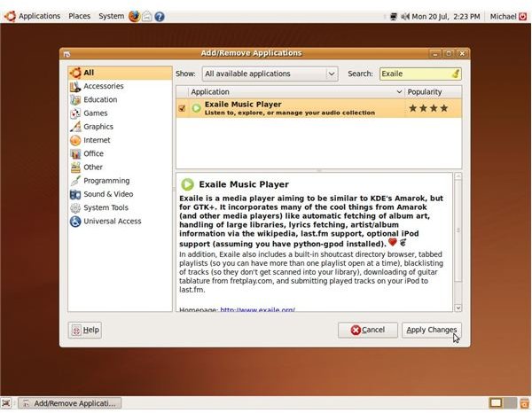The height and width of the screenshot is (413, 532).
Task: Click the Games category cards icon
Action: click(75, 113)
